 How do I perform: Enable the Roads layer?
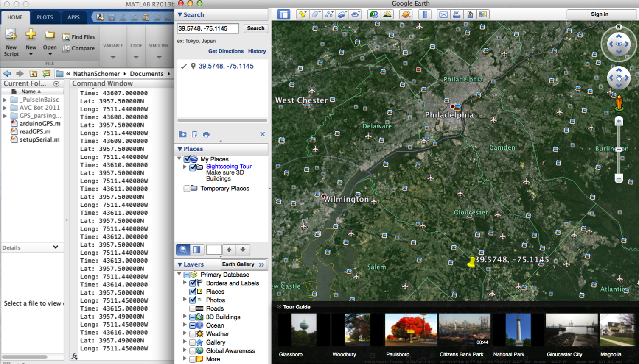pyautogui.click(x=193, y=308)
